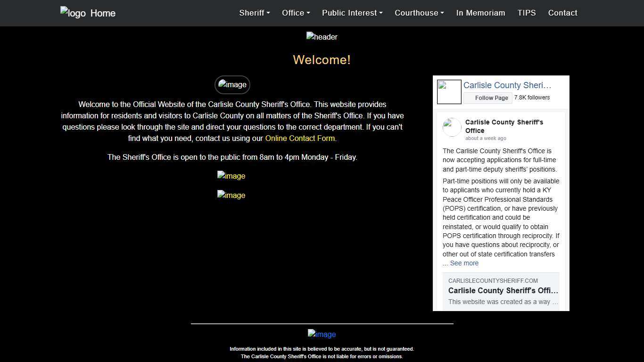Click the Carlisle County Sheri... page title link
Screen dimensions: 644x362
[x=507, y=85]
